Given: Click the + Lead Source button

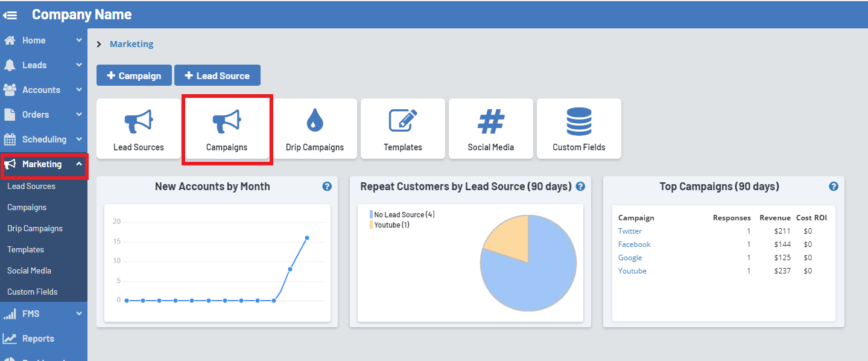Looking at the screenshot, I should point(217,76).
